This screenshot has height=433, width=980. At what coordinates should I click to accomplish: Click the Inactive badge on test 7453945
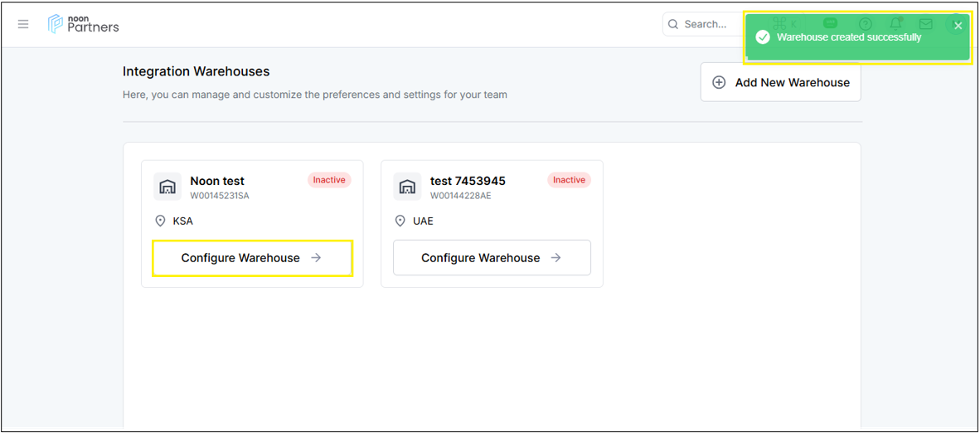[x=569, y=180]
